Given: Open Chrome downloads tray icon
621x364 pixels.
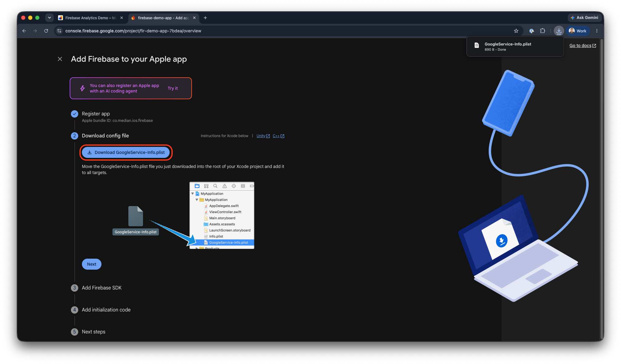Looking at the screenshot, I should (559, 31).
